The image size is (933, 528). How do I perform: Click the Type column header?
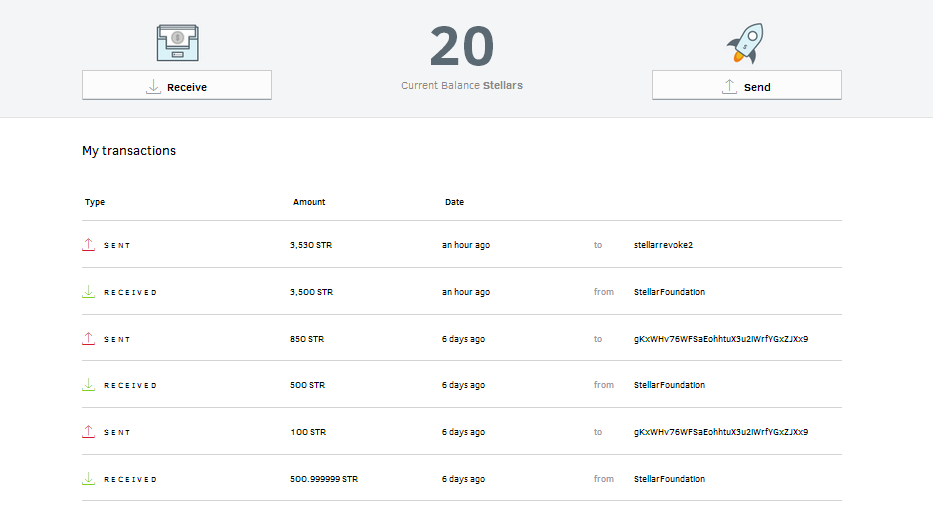coord(95,202)
